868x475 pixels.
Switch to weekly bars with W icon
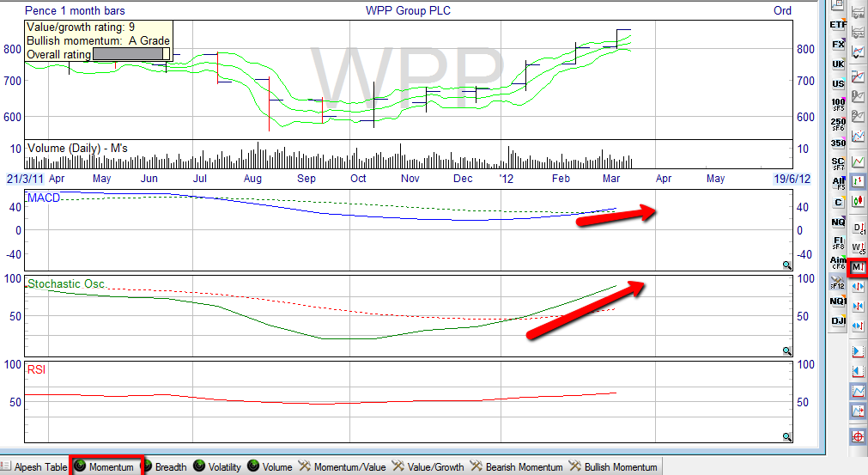tap(858, 247)
